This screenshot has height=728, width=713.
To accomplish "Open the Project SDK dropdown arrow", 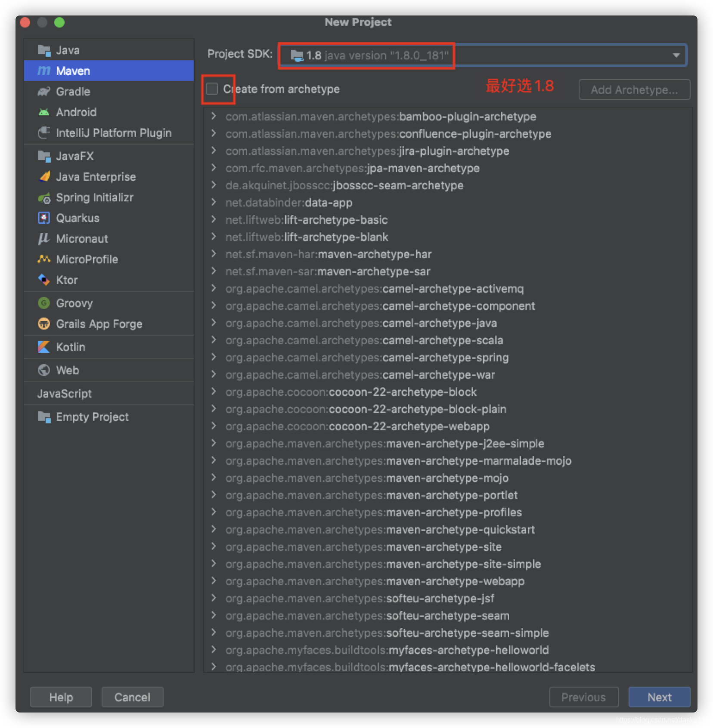I will [x=676, y=56].
